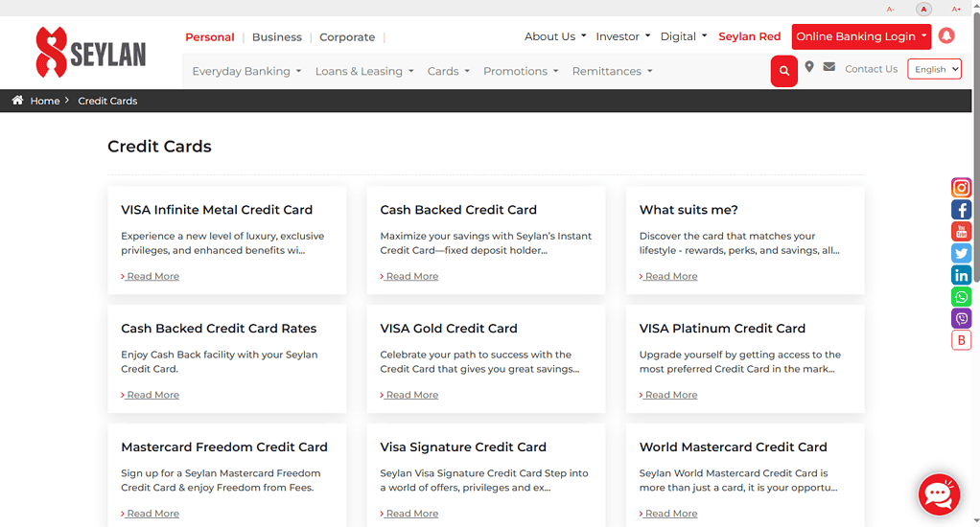Switch to the Business tab

277,36
